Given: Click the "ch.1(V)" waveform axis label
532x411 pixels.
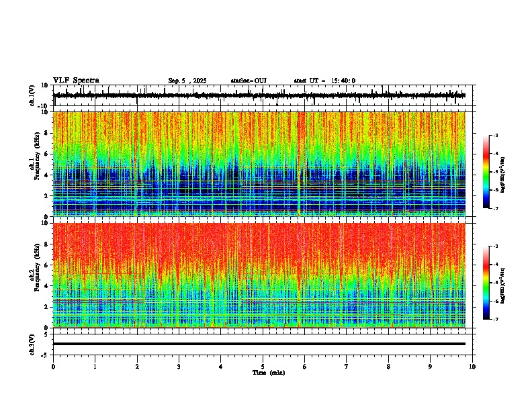Looking at the screenshot, I should [32, 95].
